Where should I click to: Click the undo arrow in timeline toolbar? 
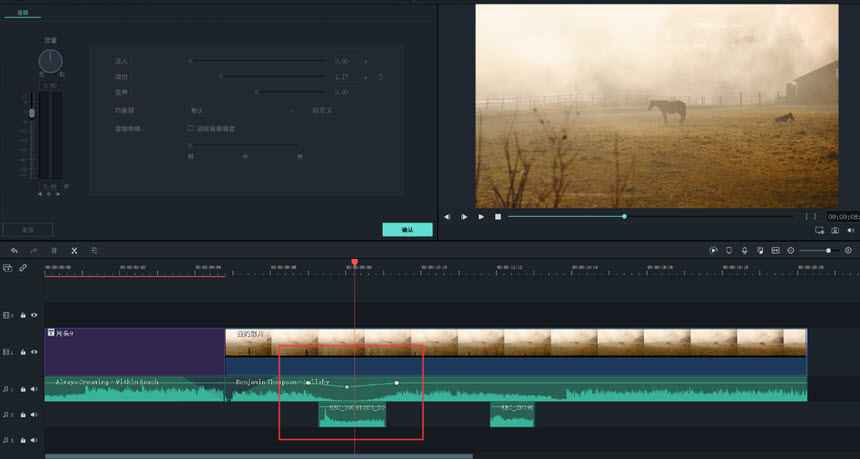coord(14,250)
